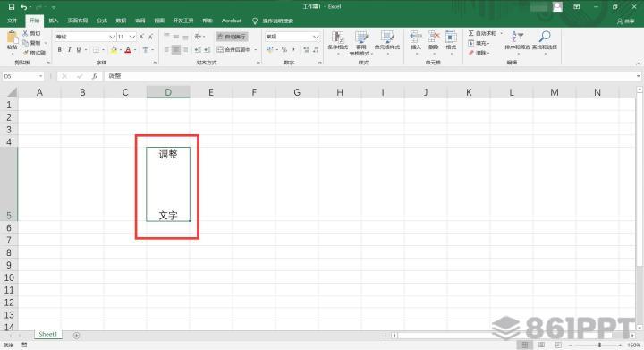Screen dimensions: 644x350
Task: Click the Save icon in quick access toolbar
Action: pos(12,7)
